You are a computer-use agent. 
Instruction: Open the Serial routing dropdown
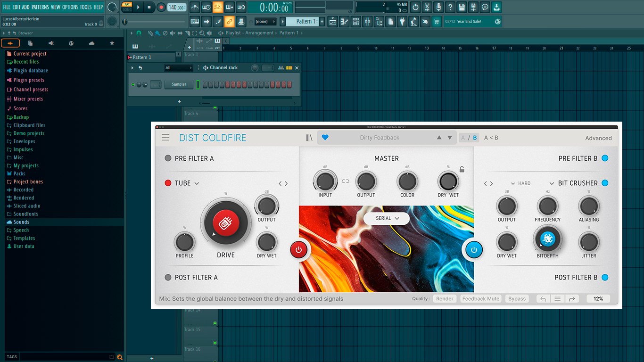click(x=387, y=218)
